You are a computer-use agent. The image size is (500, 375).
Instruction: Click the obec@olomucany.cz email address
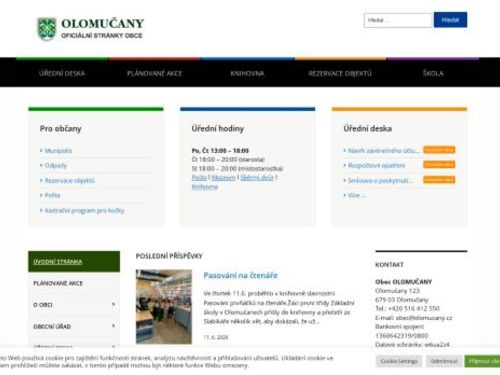click(424, 318)
